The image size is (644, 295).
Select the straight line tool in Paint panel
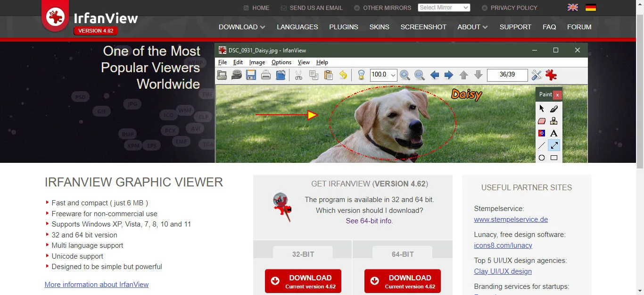coord(542,145)
